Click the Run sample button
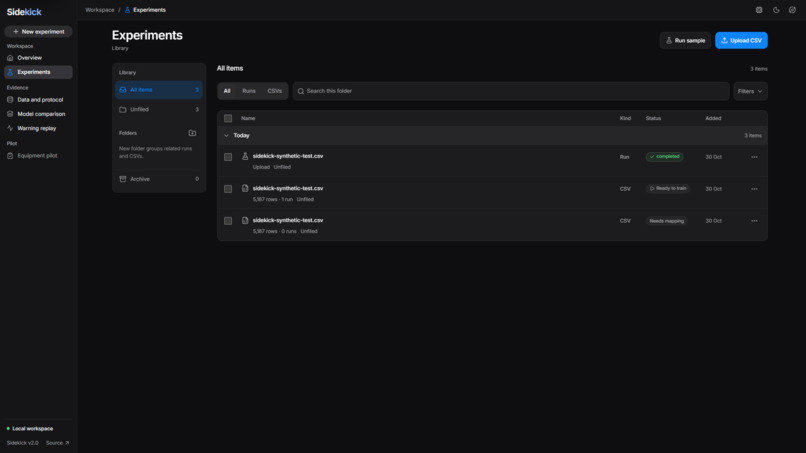Viewport: 806px width, 453px height. click(685, 40)
